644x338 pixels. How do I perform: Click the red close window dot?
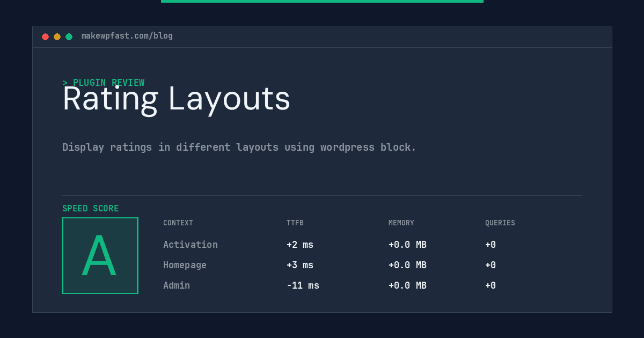pos(45,36)
